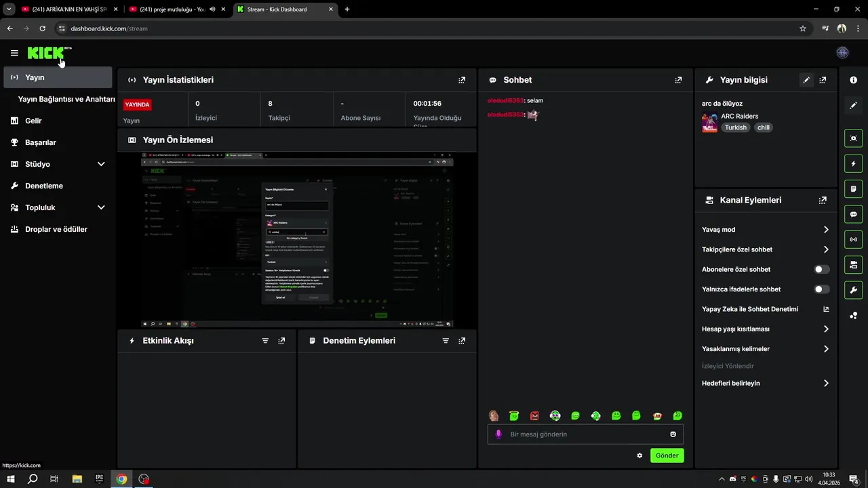Open Hedefleri belirleyin options arrow
868x488 pixels.
[826, 384]
